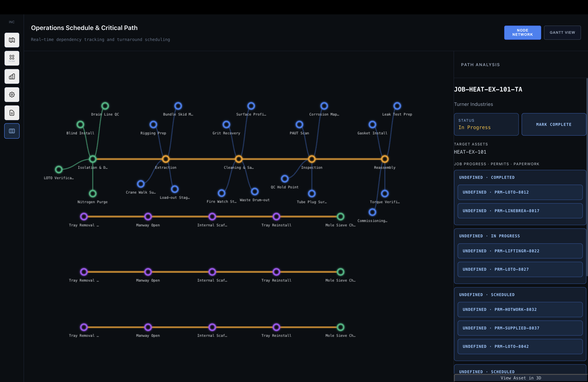Open permit PRM-LIFTINGR-8022
Viewport: 588px width, 382px height.
click(x=520, y=251)
